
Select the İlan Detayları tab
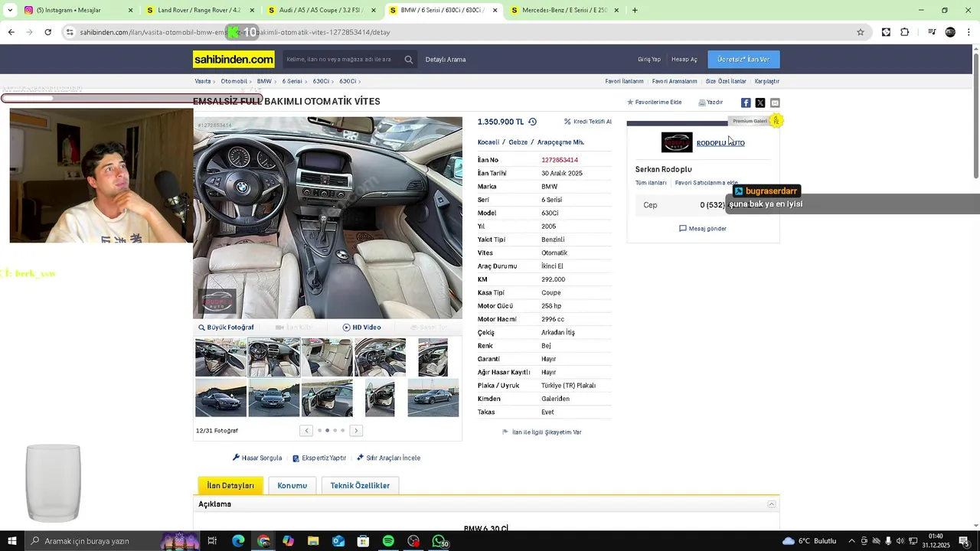coord(230,485)
